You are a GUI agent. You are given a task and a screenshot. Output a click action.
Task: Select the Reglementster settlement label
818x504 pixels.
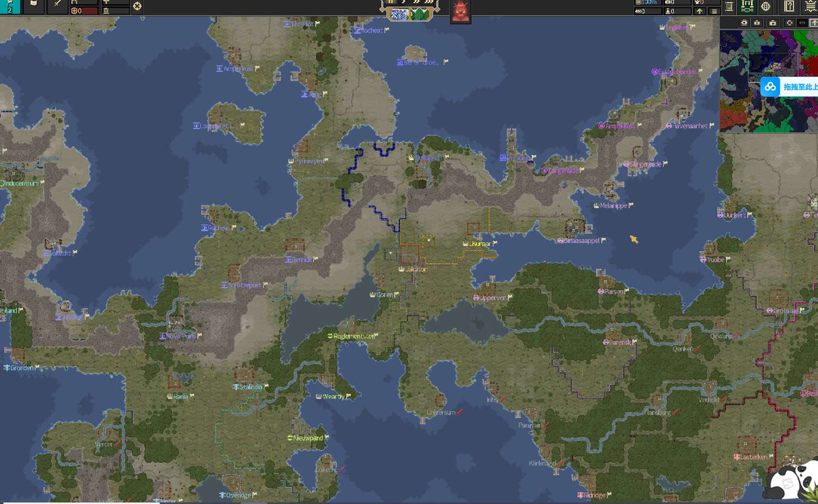tap(354, 336)
